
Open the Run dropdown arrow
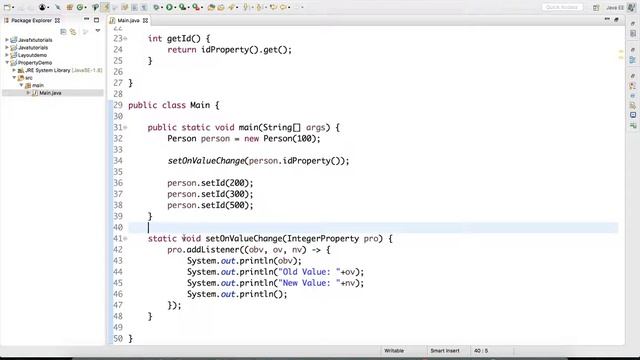pyautogui.click(x=175, y=7)
